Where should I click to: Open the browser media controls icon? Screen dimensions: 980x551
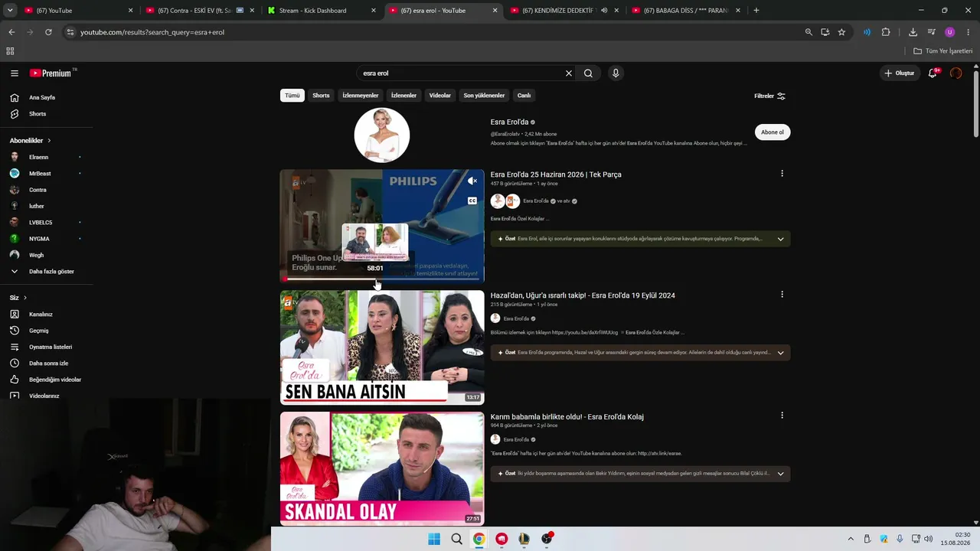pyautogui.click(x=931, y=32)
